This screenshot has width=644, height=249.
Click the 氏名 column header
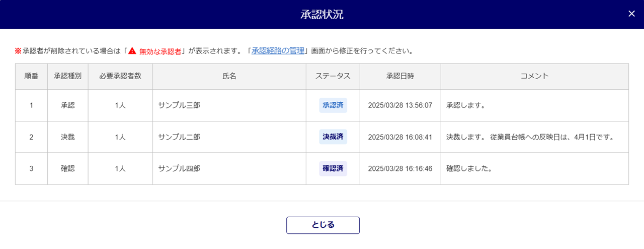point(229,76)
